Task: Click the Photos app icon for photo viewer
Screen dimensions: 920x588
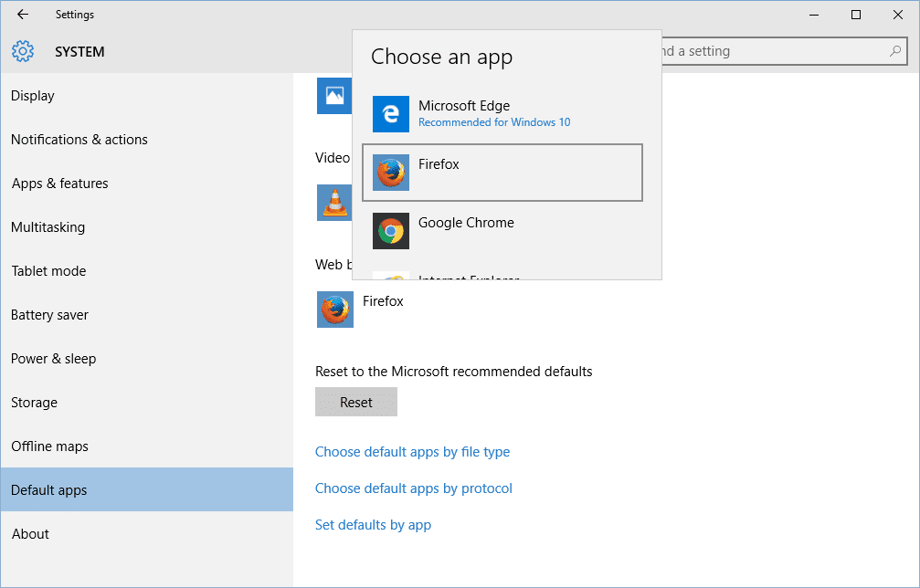Action: pyautogui.click(x=334, y=96)
